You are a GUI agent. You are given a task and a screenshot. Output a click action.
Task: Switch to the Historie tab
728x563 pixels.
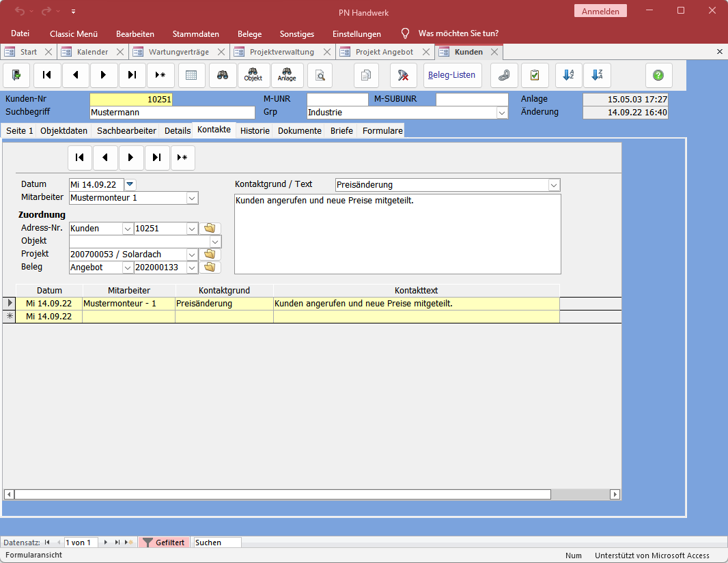coord(255,130)
